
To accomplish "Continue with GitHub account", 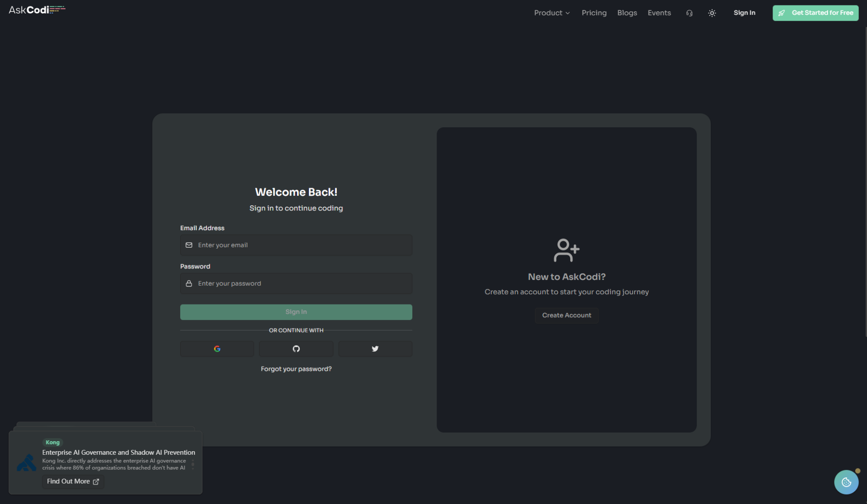I will pos(296,348).
